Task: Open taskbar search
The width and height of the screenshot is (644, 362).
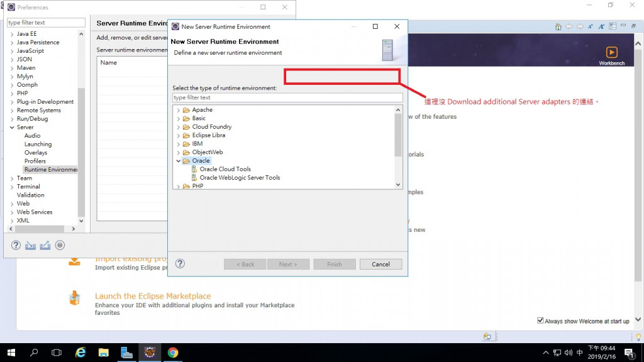Action: click(x=34, y=353)
